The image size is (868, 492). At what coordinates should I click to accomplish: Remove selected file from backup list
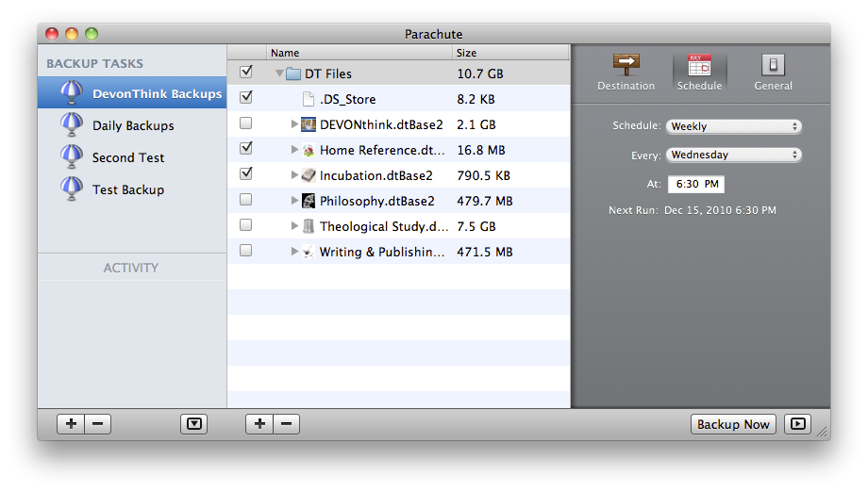coord(286,424)
